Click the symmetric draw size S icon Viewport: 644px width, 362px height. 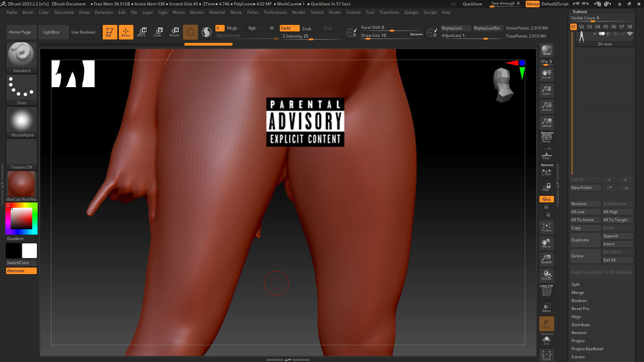click(x=352, y=33)
